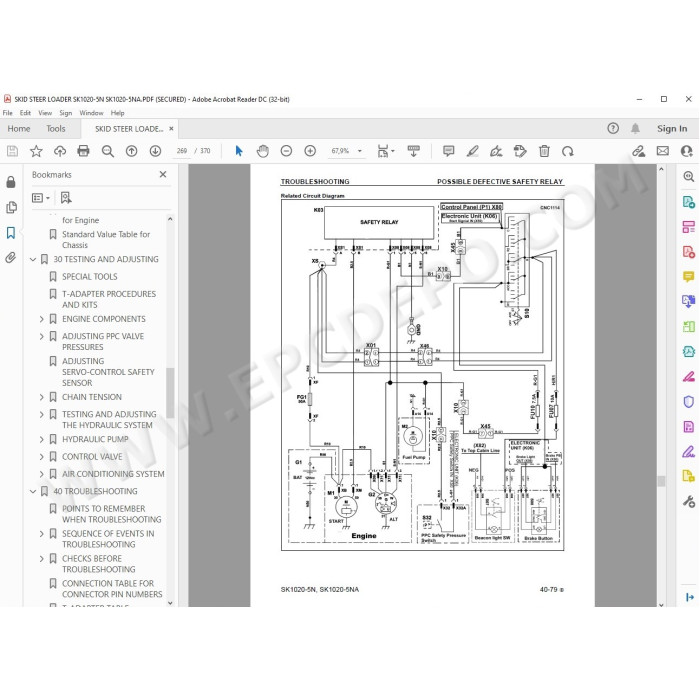Open the notifications bell
The height and width of the screenshot is (700, 700).
coord(635,129)
